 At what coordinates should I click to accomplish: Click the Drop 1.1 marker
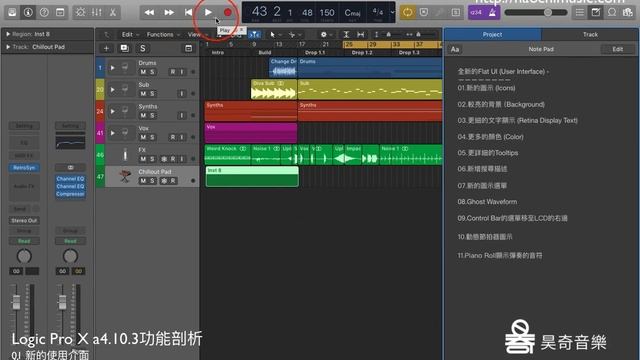pyautogui.click(x=315, y=53)
